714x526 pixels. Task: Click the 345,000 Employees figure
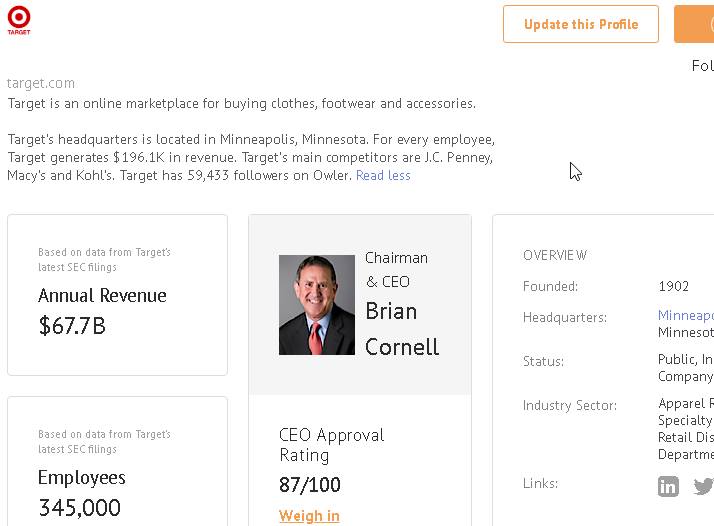click(79, 508)
